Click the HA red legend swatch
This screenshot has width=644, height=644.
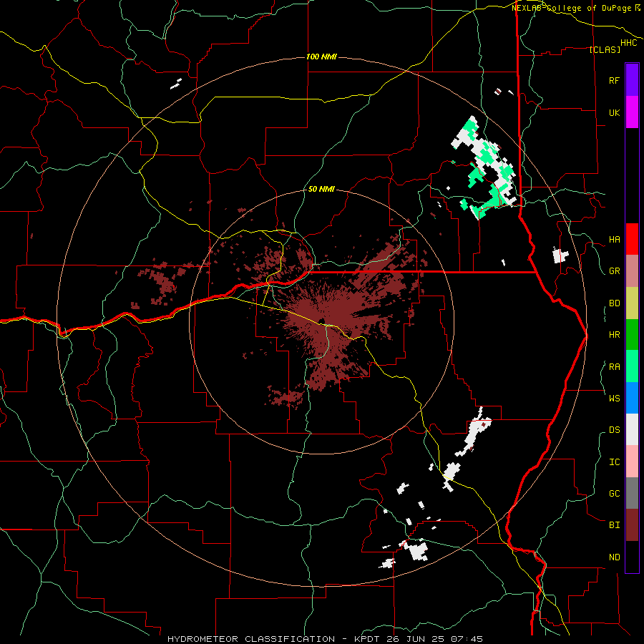click(632, 239)
